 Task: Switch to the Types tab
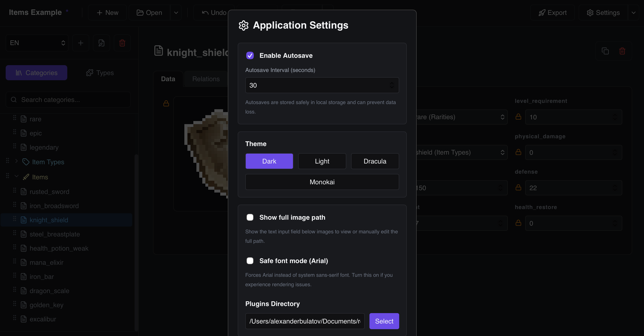click(x=100, y=73)
